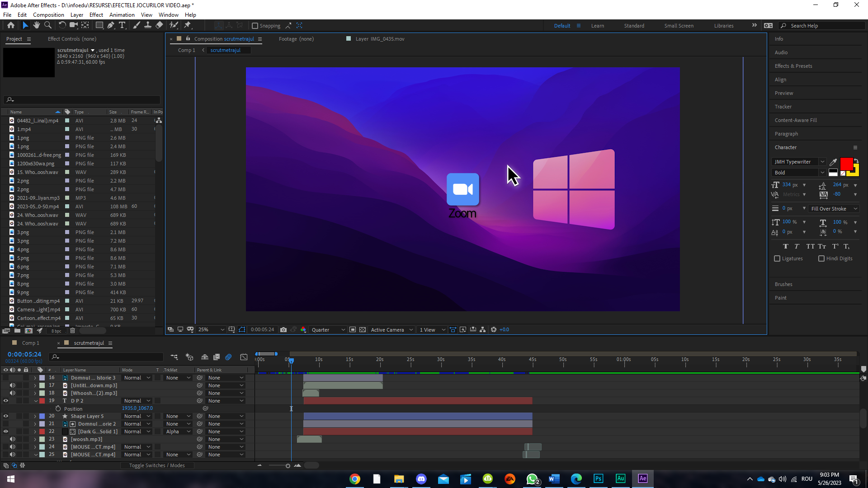This screenshot has width=868, height=488.
Task: Open the Composition menu
Action: point(48,15)
